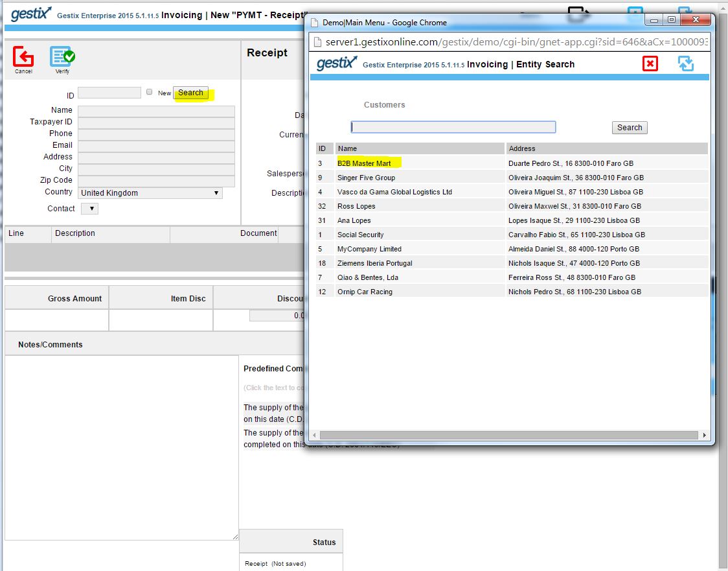
Task: Click the Description column header in lines table
Action: click(111, 233)
